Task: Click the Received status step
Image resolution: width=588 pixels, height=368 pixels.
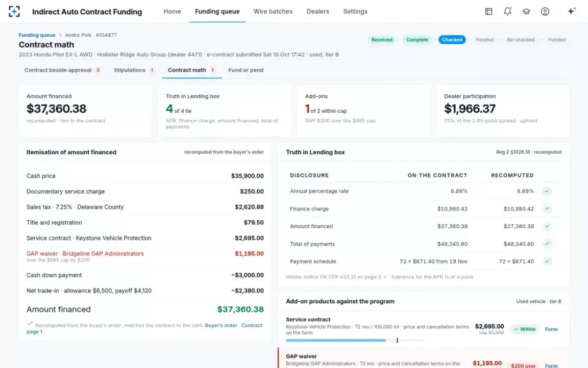Action: pos(382,40)
